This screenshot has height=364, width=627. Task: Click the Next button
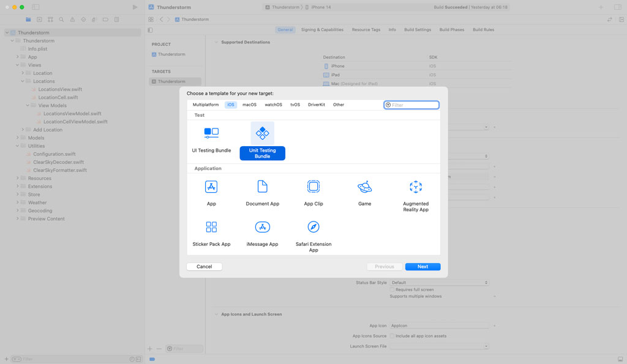(x=422, y=267)
